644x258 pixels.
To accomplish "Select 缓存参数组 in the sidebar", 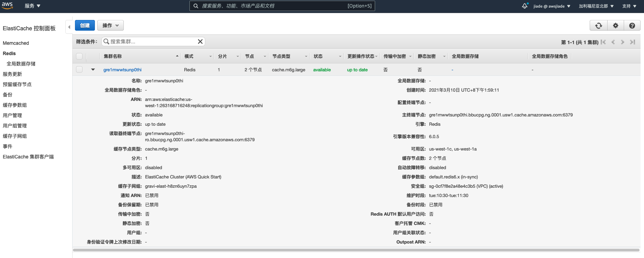I will click(15, 105).
